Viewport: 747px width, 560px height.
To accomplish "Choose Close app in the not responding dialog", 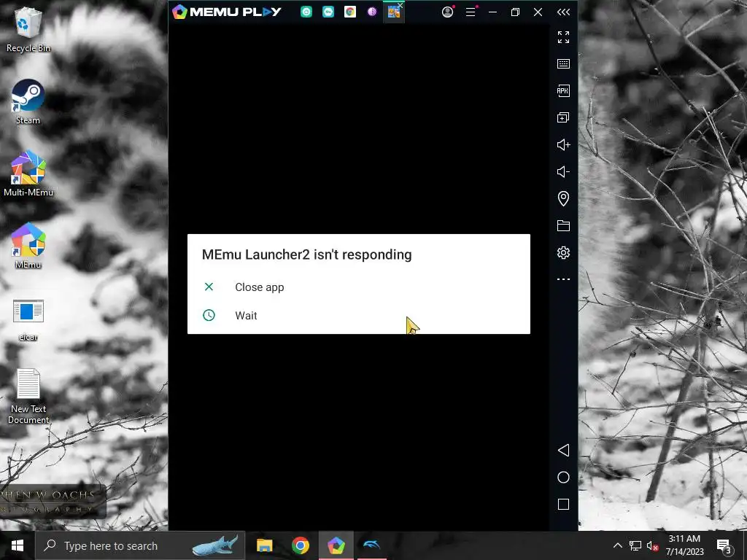I will 358,287.
